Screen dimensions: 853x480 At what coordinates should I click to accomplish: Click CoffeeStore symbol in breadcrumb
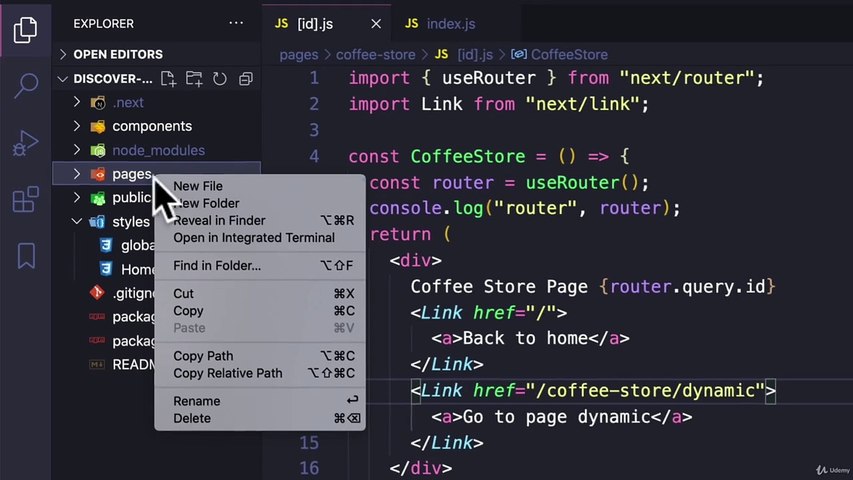[559, 55]
